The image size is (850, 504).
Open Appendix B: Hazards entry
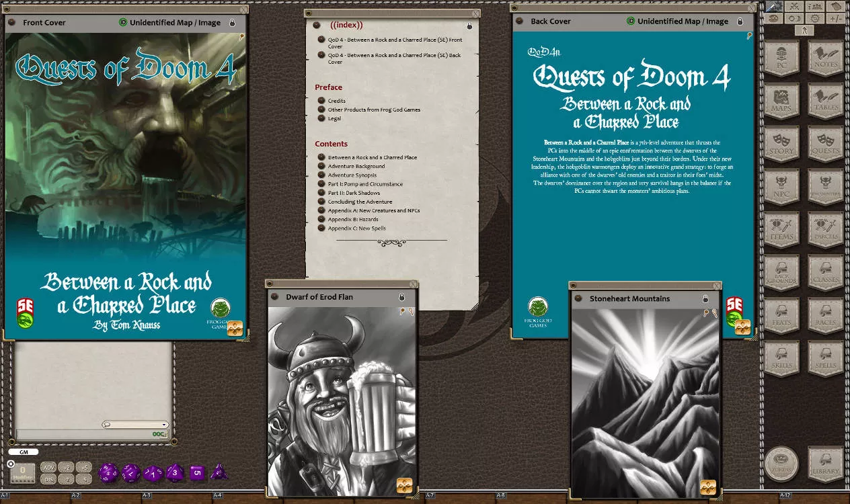353,219
